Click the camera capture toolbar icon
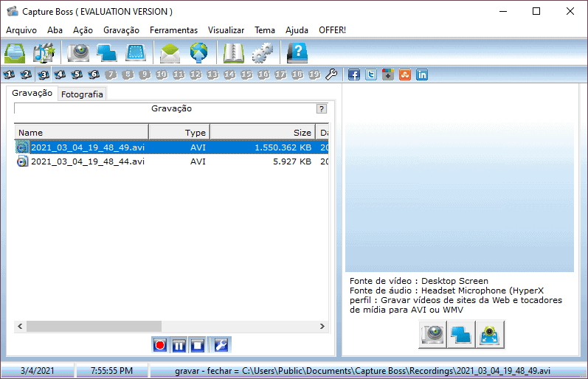 click(x=78, y=52)
